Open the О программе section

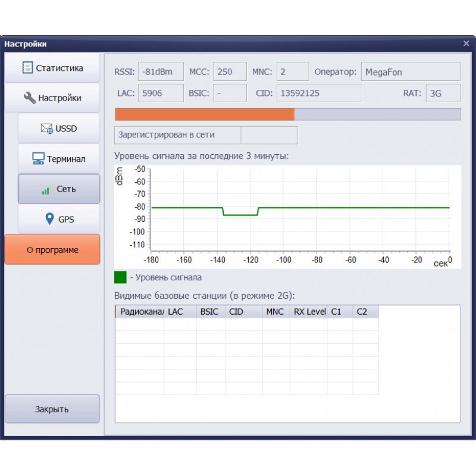tap(52, 250)
